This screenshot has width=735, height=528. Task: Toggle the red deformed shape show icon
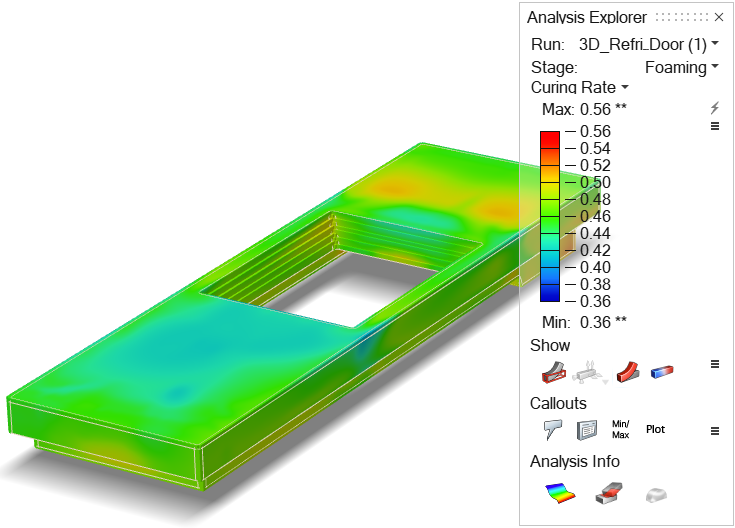628,372
